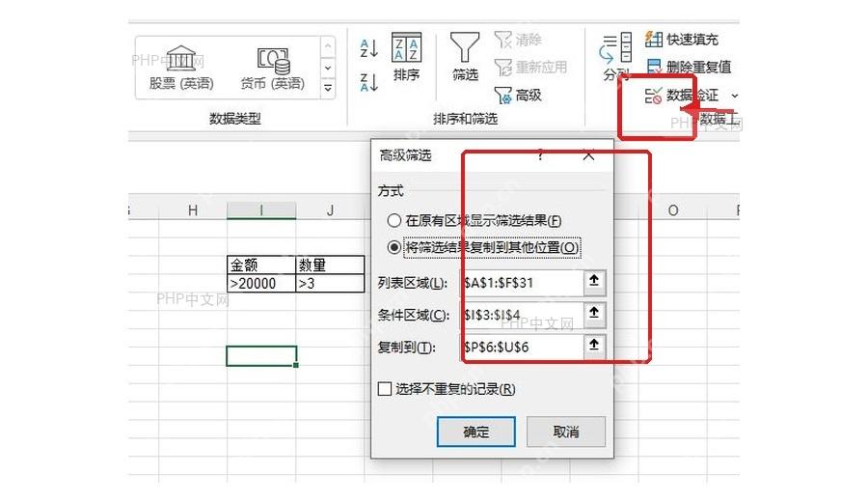Select the 数量 cell
The width and height of the screenshot is (868, 502).
331,265
